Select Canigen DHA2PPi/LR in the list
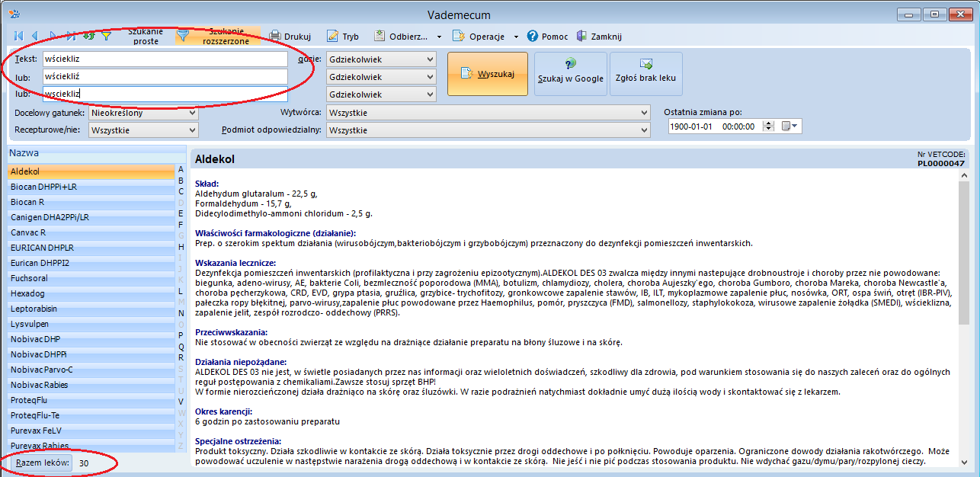 pyautogui.click(x=91, y=217)
